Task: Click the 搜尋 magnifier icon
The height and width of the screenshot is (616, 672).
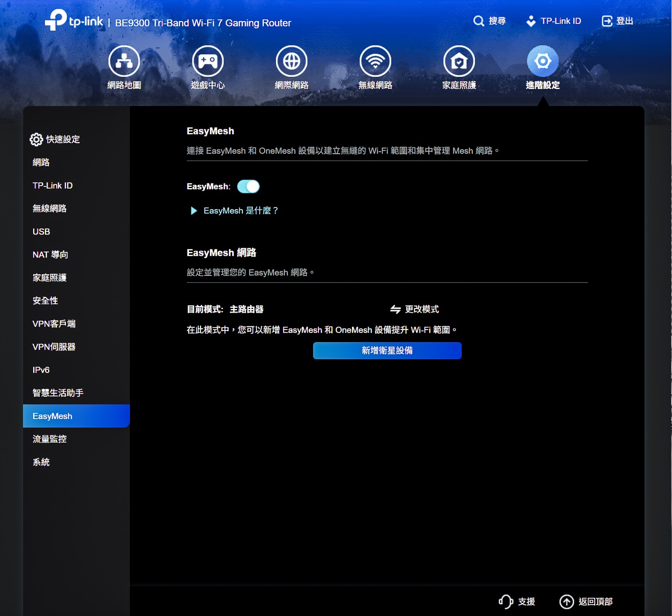Action: [479, 21]
